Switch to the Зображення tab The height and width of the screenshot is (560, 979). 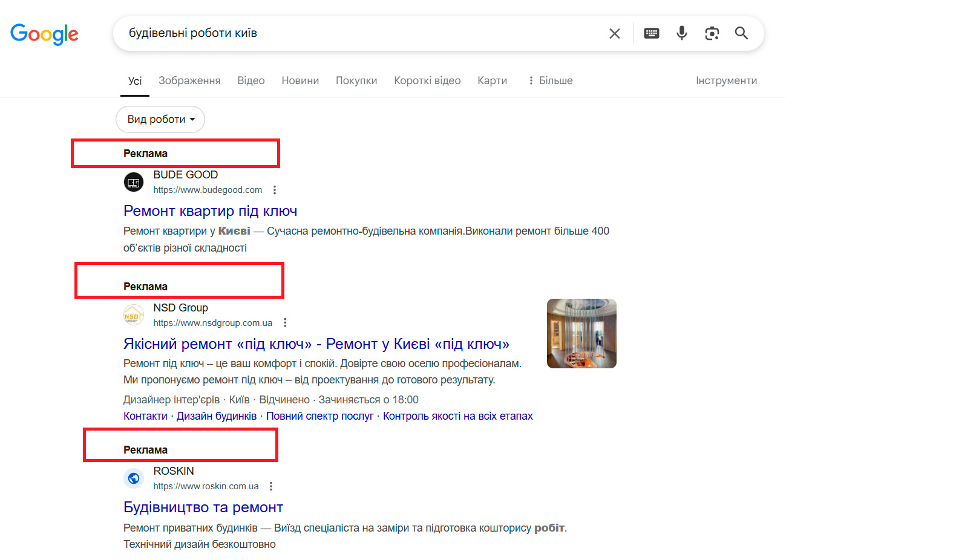[189, 80]
